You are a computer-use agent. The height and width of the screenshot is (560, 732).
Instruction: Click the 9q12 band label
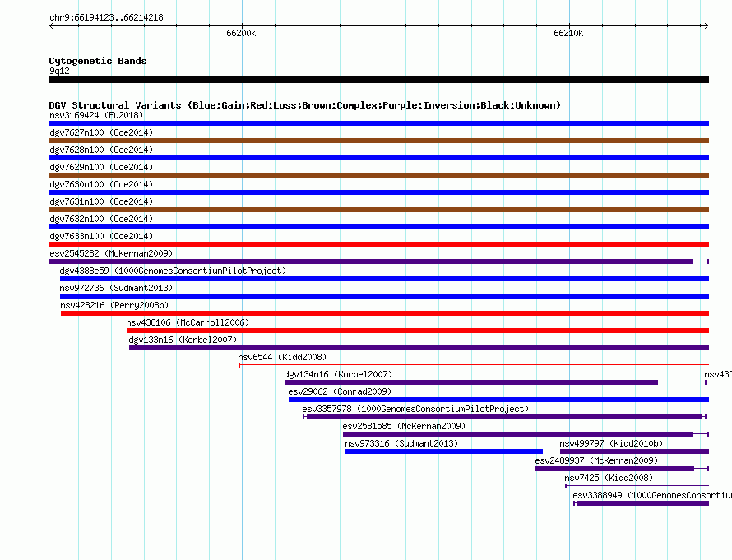(59, 71)
